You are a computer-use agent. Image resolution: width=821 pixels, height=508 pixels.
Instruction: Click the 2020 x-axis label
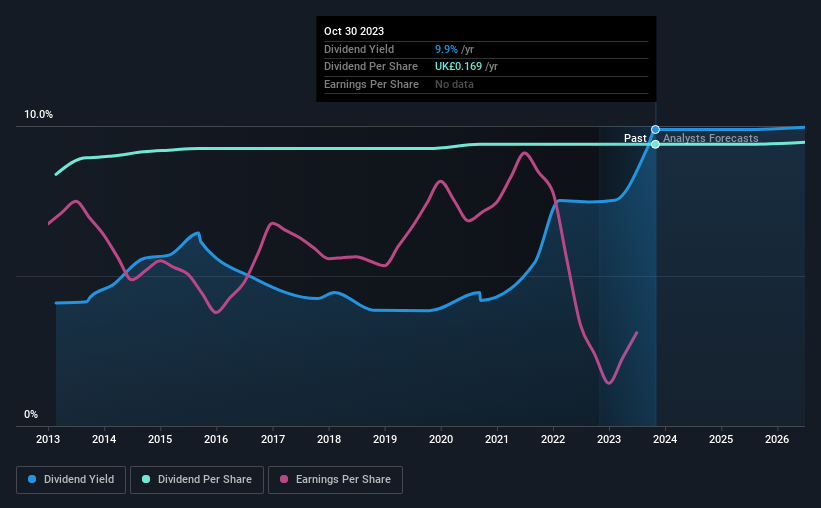point(441,439)
